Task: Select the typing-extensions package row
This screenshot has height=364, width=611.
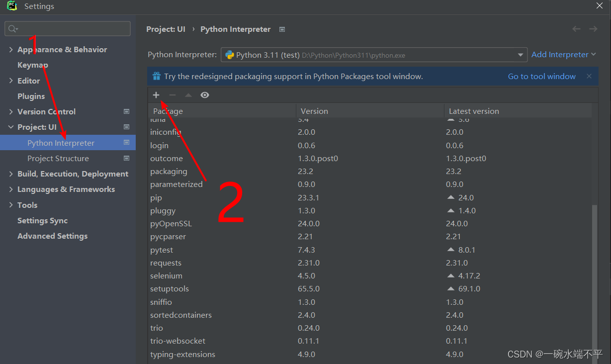Action: point(370,354)
